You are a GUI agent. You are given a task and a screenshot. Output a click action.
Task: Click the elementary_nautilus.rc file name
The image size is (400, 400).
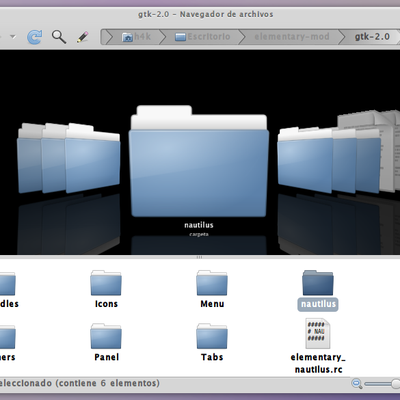pos(318,363)
